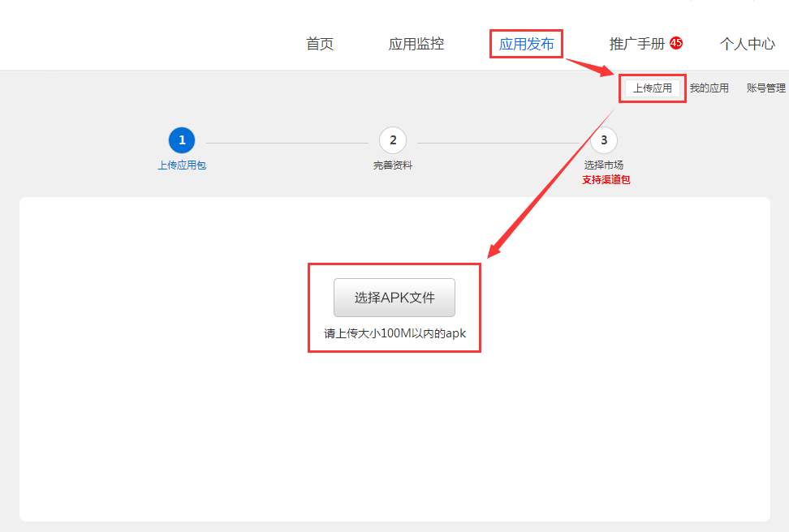
Task: Click the 选择市场 step label
Action: [604, 165]
